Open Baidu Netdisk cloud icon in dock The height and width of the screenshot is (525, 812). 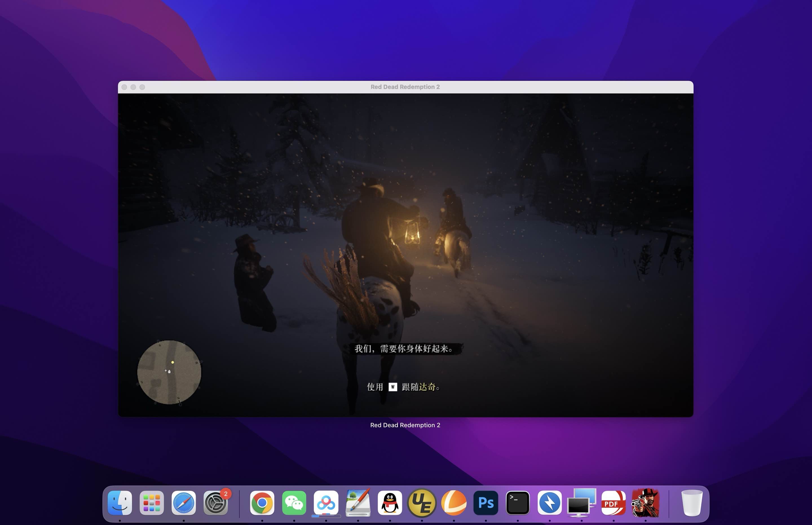pyautogui.click(x=326, y=503)
